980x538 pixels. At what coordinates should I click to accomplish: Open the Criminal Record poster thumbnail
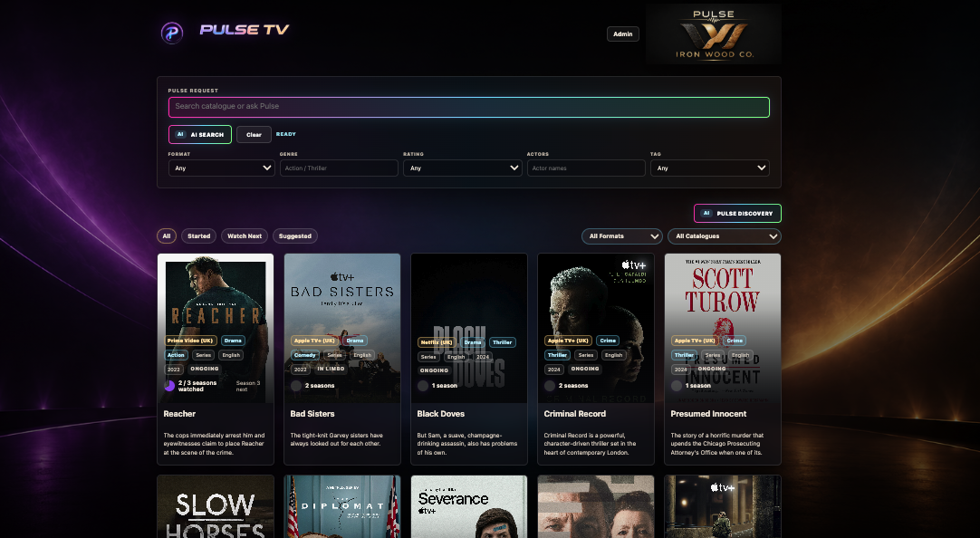click(x=596, y=328)
